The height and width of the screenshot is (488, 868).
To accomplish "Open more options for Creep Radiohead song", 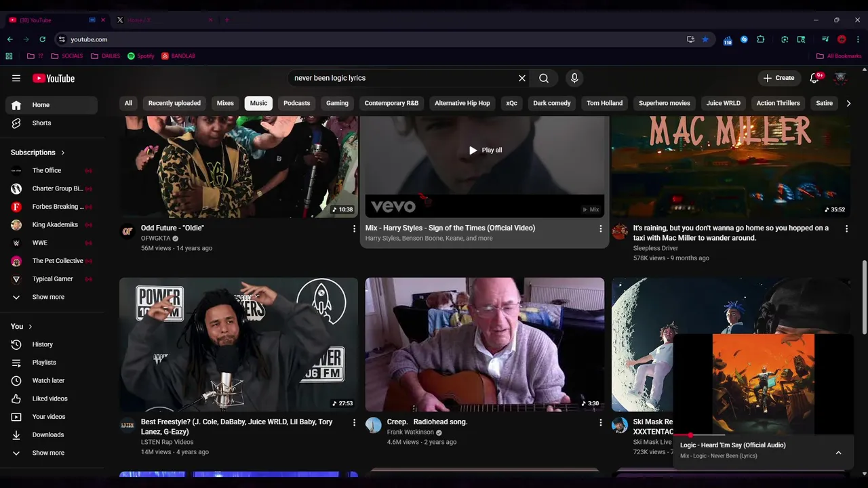I will click(600, 422).
